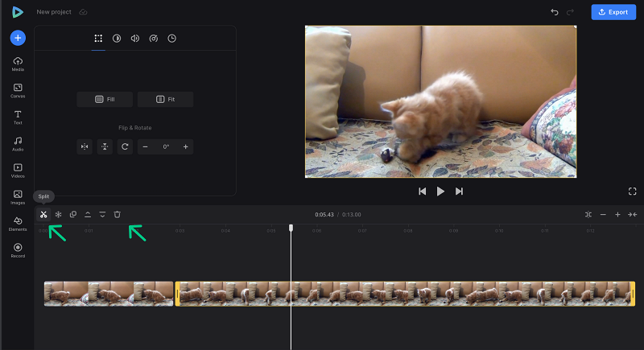Rotate the clip clockwise

click(125, 146)
